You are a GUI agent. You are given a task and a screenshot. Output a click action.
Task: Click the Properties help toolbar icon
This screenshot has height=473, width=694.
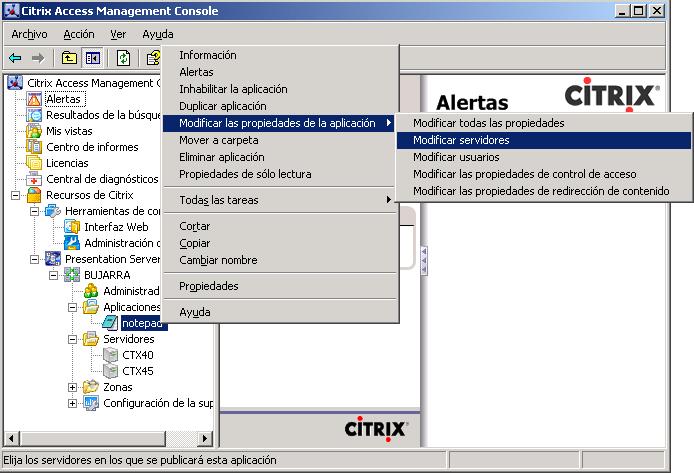click(x=153, y=58)
